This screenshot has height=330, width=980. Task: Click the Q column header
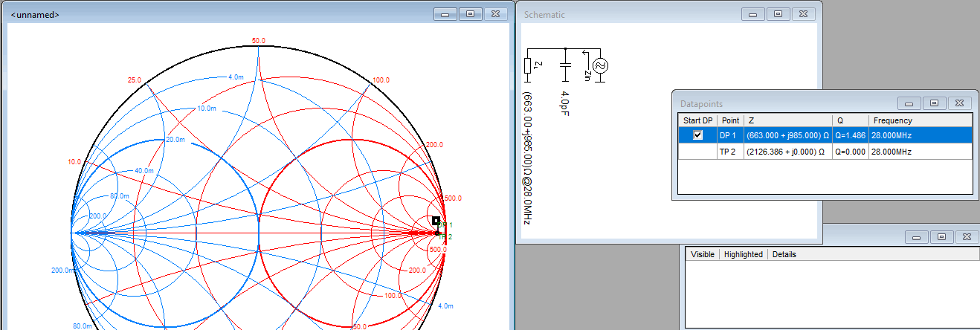click(x=839, y=120)
